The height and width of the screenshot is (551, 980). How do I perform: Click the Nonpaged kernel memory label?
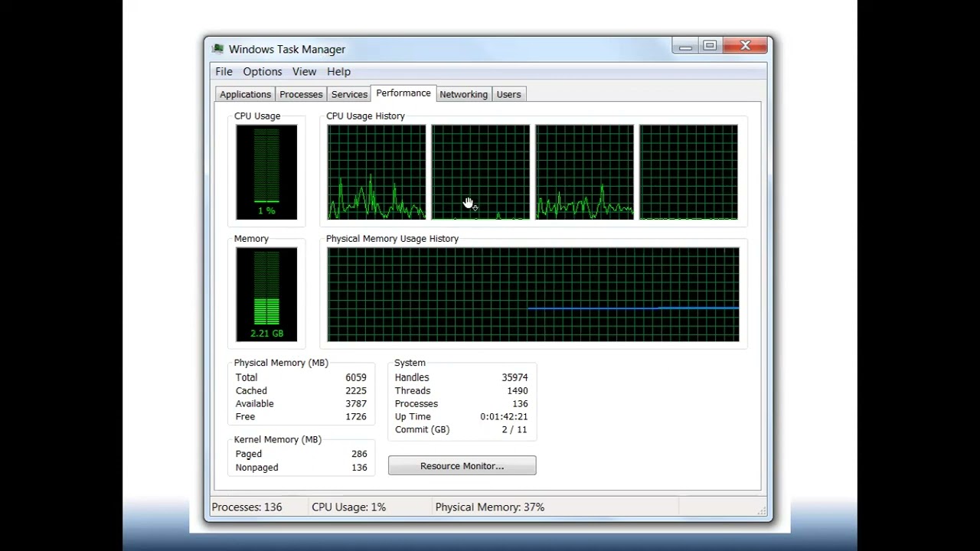(256, 468)
